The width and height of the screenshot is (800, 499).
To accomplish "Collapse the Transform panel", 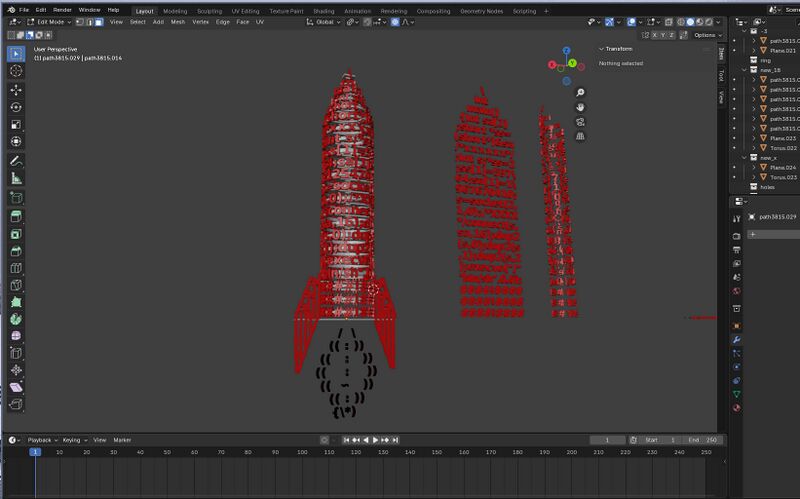I will 602,48.
